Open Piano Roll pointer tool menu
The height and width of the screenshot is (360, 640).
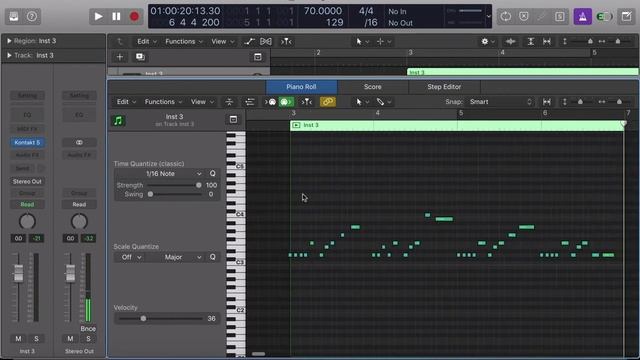point(362,102)
